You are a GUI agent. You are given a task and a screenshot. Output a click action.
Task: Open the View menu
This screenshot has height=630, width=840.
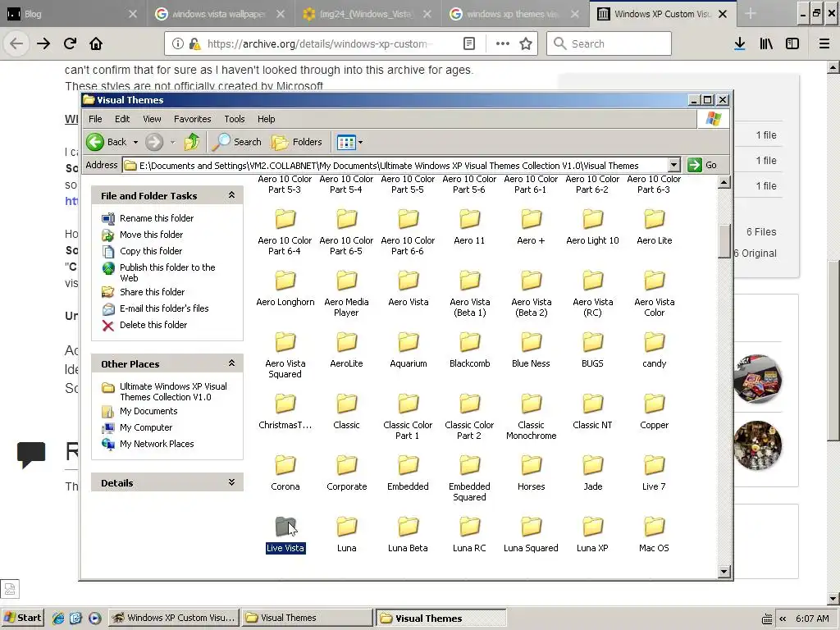click(x=152, y=119)
